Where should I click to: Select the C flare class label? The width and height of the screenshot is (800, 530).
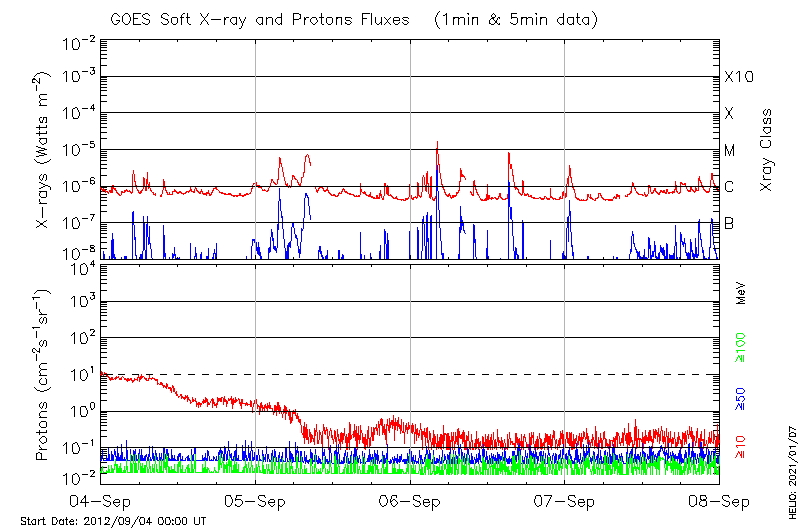point(729,187)
